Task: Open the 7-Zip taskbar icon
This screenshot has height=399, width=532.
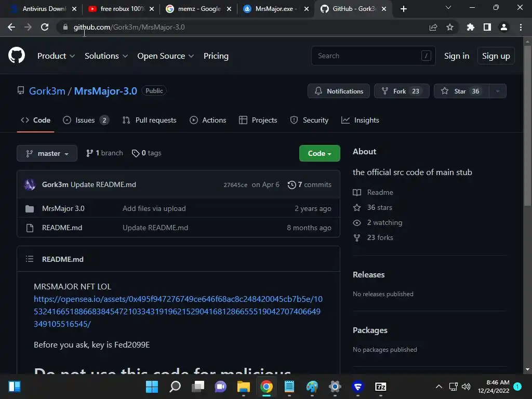Action: coord(381,387)
